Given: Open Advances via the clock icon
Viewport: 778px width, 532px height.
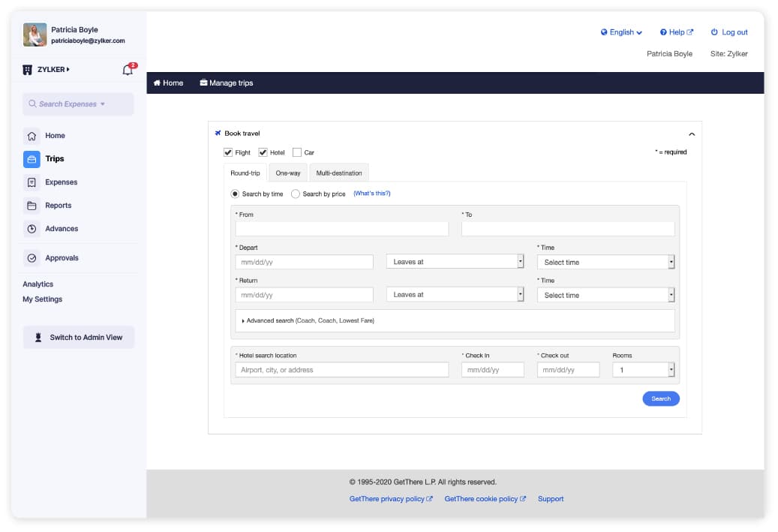Looking at the screenshot, I should (x=31, y=228).
